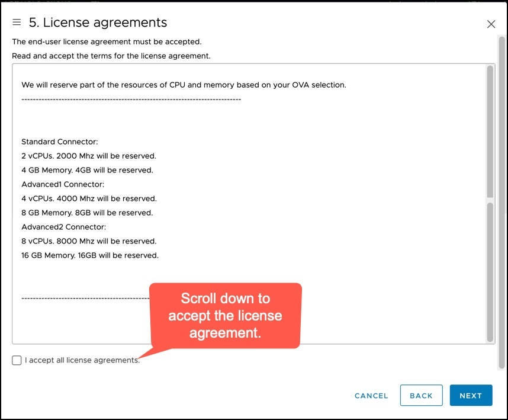Select the Standard Connector line of text
508x420 pixels.
click(x=58, y=142)
